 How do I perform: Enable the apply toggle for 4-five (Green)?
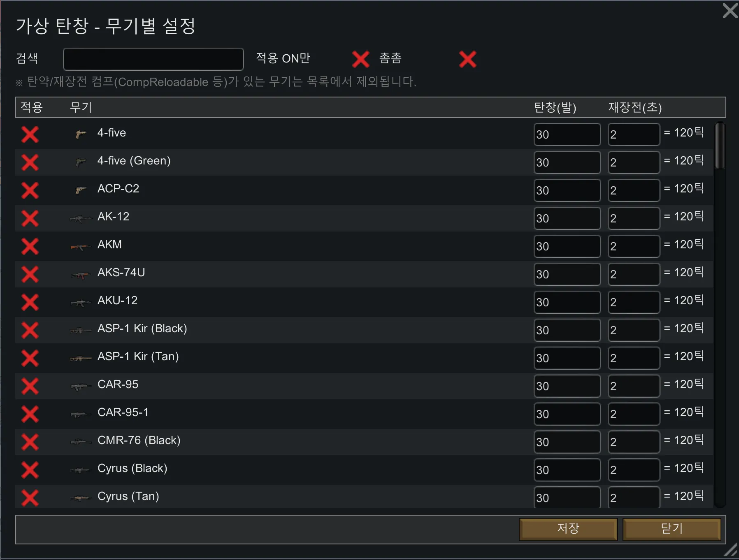click(x=30, y=162)
